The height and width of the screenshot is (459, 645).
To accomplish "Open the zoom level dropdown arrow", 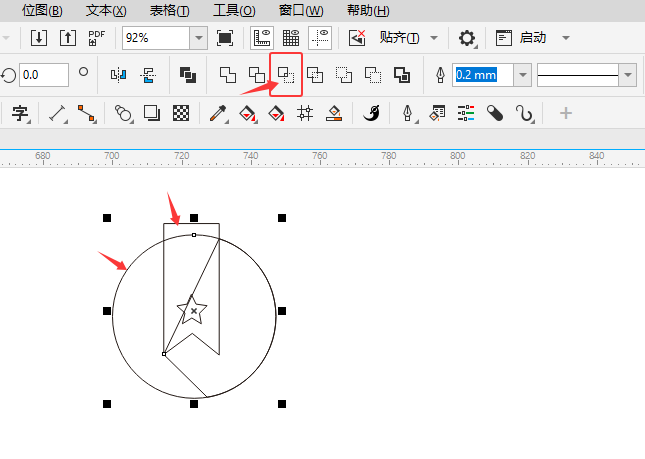I will point(199,38).
